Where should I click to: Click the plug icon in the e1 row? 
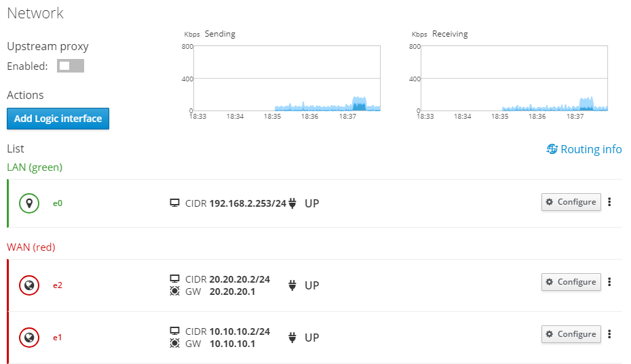pyautogui.click(x=292, y=338)
